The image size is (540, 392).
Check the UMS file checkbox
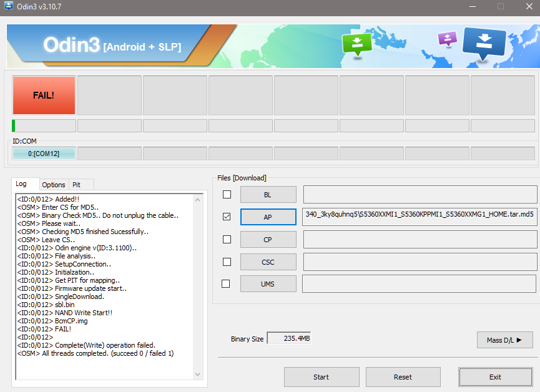tap(225, 284)
